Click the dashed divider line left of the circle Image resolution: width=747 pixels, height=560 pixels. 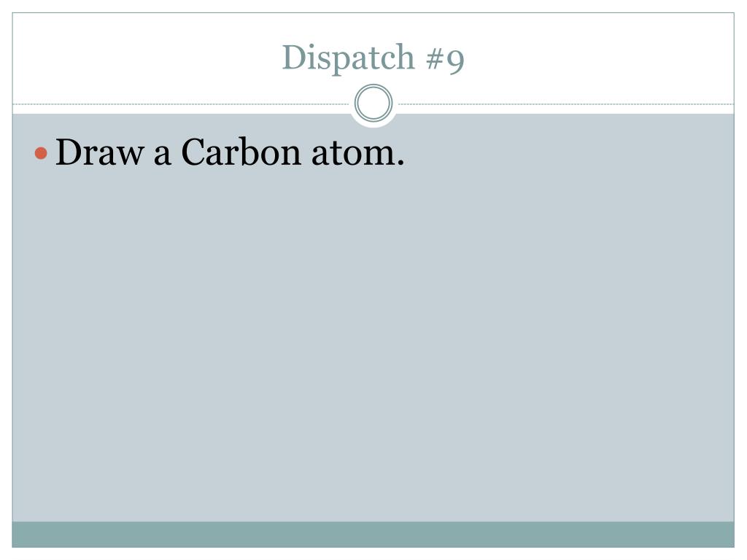point(181,104)
